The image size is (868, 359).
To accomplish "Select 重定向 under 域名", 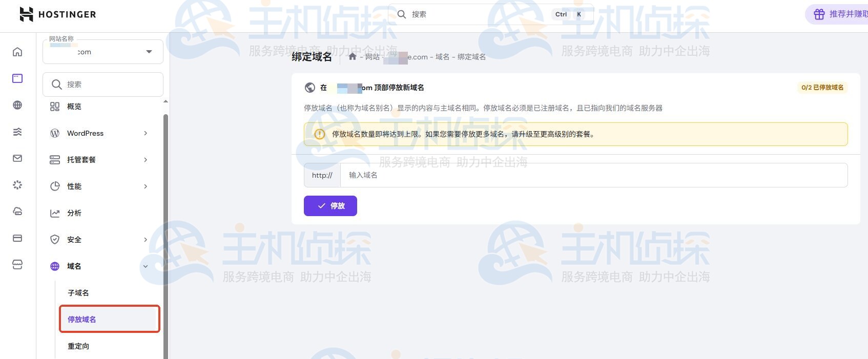I will click(78, 346).
